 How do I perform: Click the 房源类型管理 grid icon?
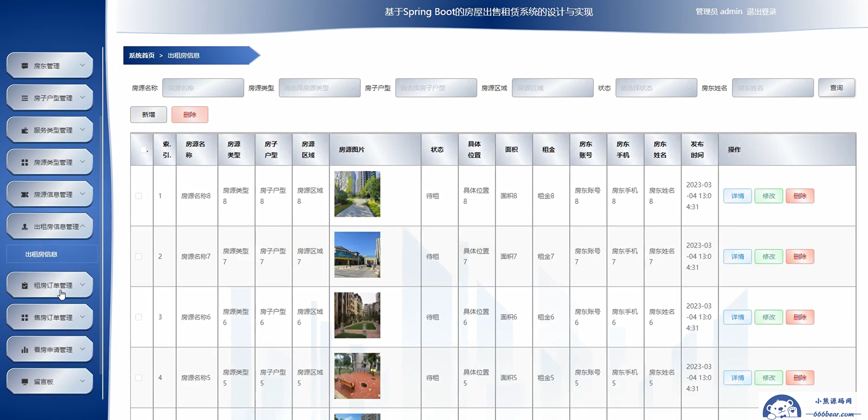pos(24,162)
